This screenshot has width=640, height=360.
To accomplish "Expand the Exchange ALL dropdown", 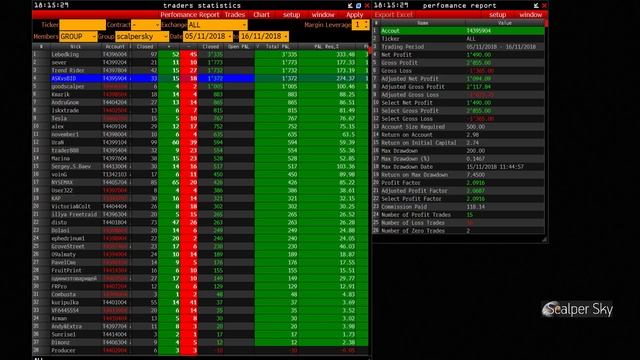I will [218, 25].
